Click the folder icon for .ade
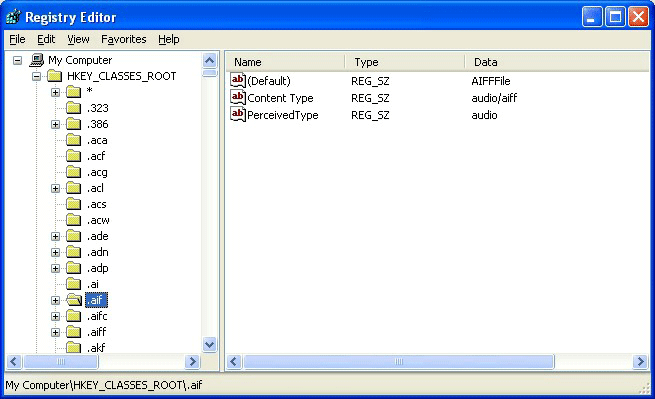655x399 pixels. coord(74,236)
